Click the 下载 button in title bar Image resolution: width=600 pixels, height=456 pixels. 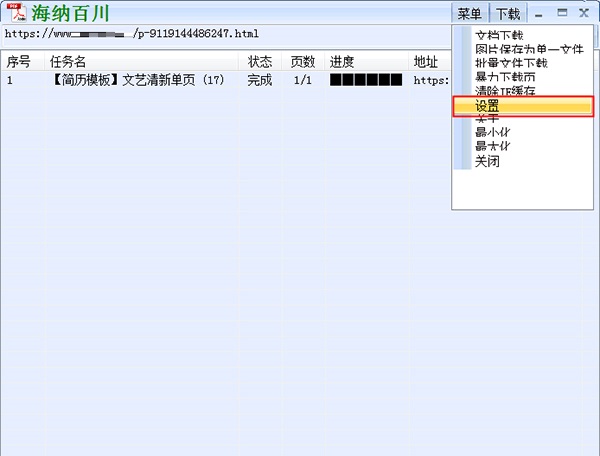[x=508, y=14]
